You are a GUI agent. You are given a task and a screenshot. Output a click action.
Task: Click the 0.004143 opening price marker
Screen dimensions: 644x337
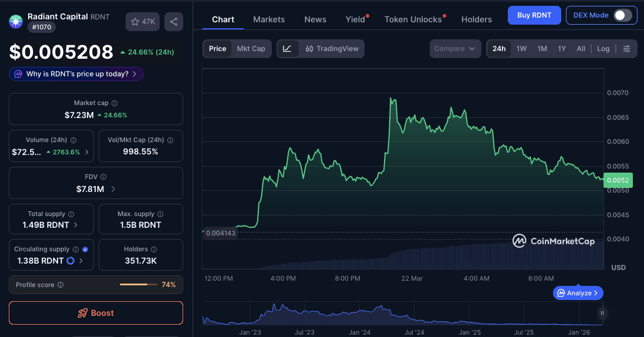click(x=221, y=233)
